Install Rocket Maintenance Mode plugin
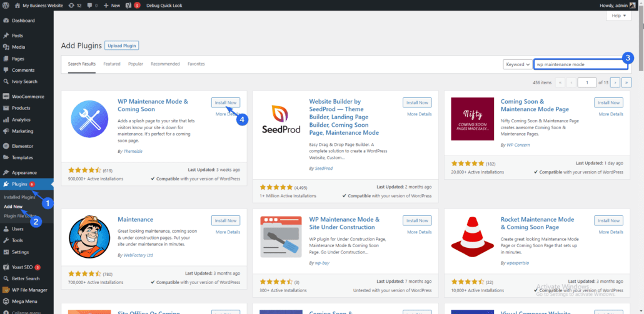The image size is (644, 314). [x=609, y=220]
